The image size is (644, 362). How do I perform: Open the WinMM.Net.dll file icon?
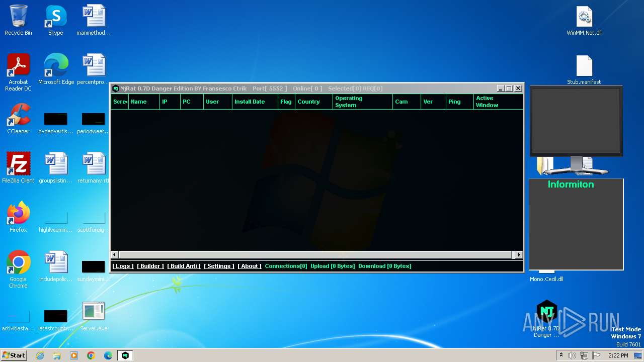tap(584, 20)
